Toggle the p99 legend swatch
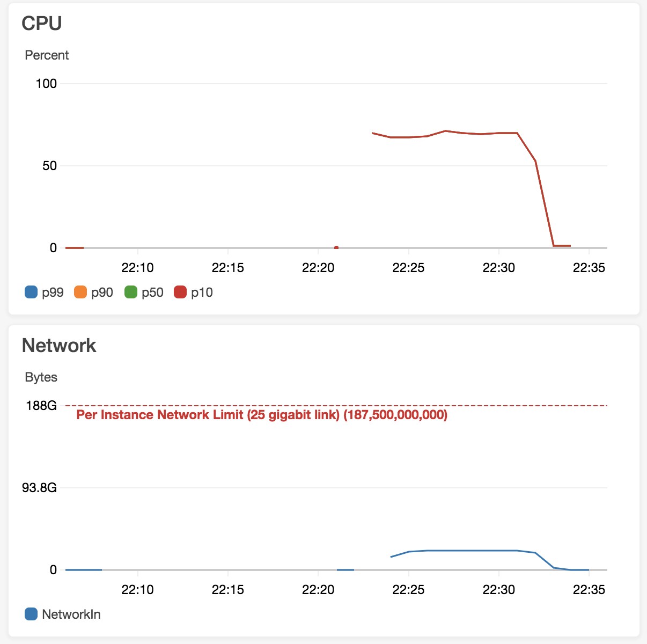Image resolution: width=647 pixels, height=644 pixels. coord(31,292)
